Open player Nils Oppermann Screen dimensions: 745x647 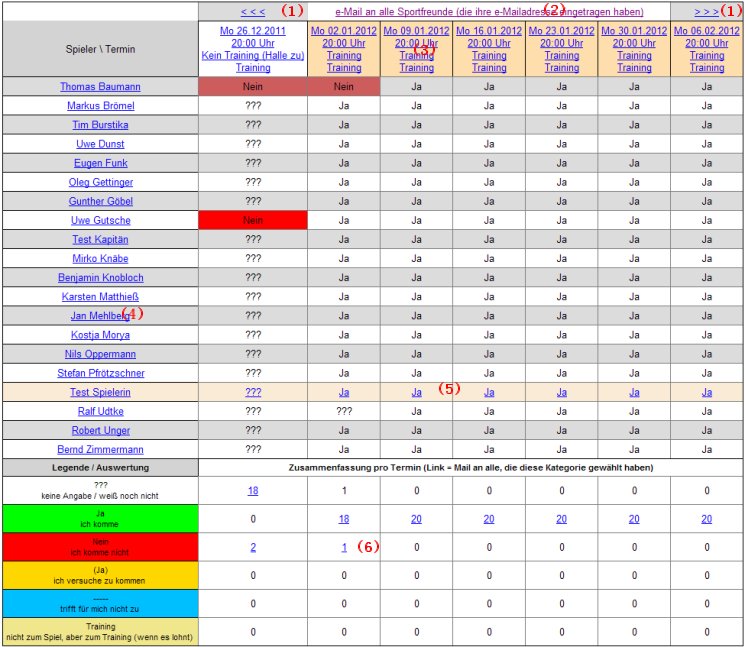(x=100, y=354)
